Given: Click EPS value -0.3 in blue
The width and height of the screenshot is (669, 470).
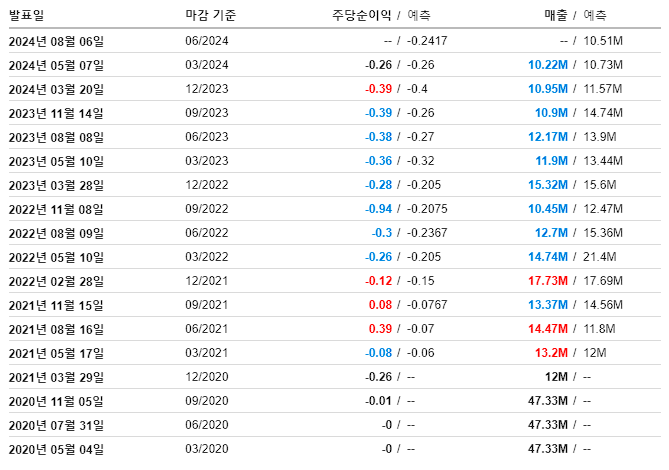Looking at the screenshot, I should 381,233.
